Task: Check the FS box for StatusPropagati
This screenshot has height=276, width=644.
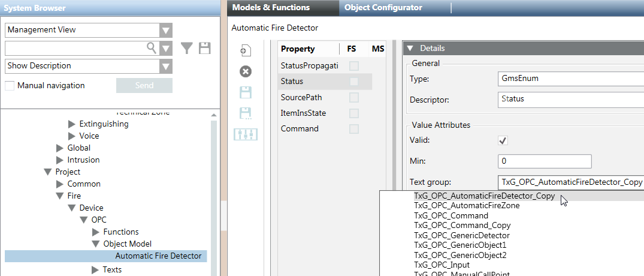Action: tap(354, 65)
